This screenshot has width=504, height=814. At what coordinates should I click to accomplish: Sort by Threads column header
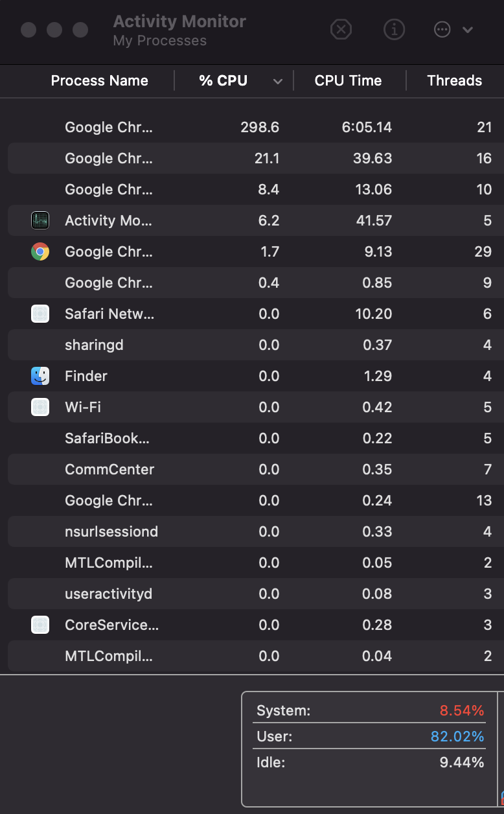454,81
